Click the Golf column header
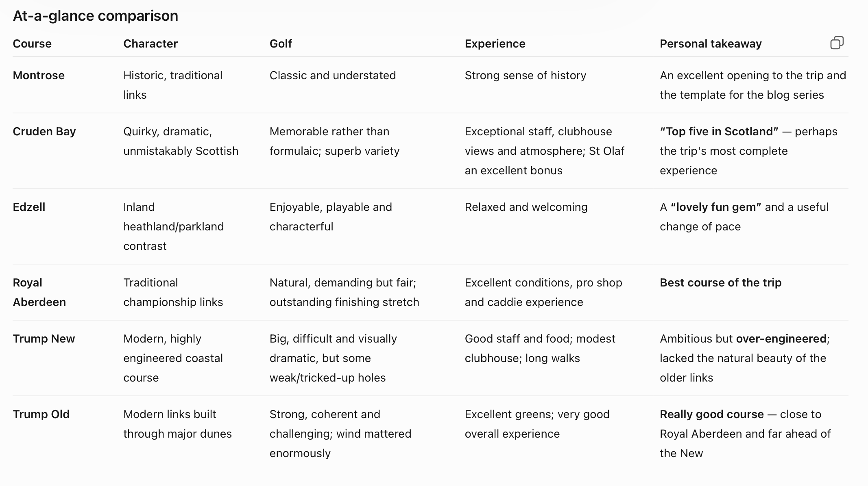This screenshot has height=486, width=868. click(x=281, y=43)
